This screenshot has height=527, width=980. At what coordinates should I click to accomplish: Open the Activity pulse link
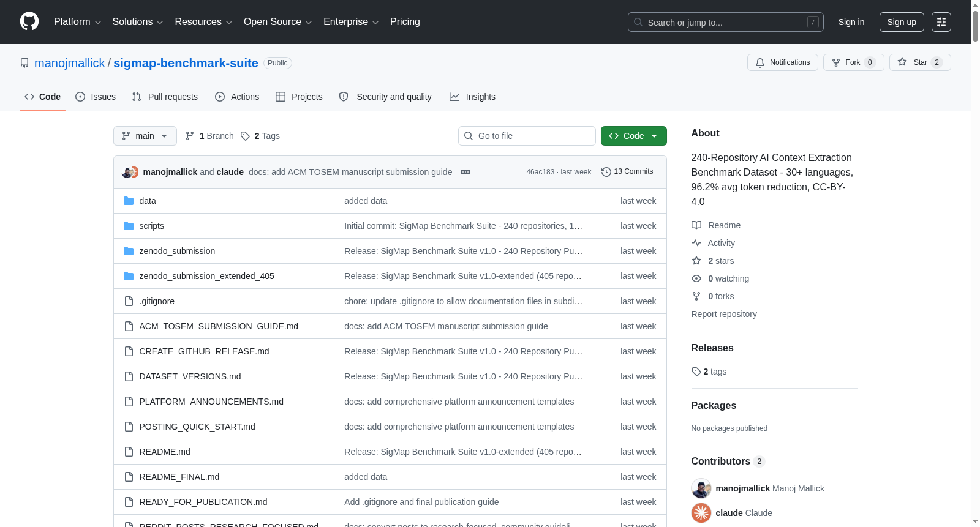(x=713, y=243)
